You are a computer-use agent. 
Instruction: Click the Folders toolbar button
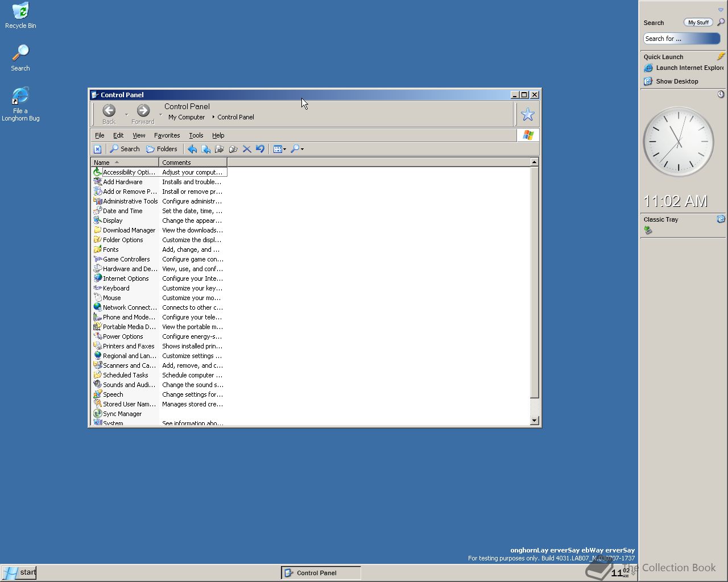(162, 149)
